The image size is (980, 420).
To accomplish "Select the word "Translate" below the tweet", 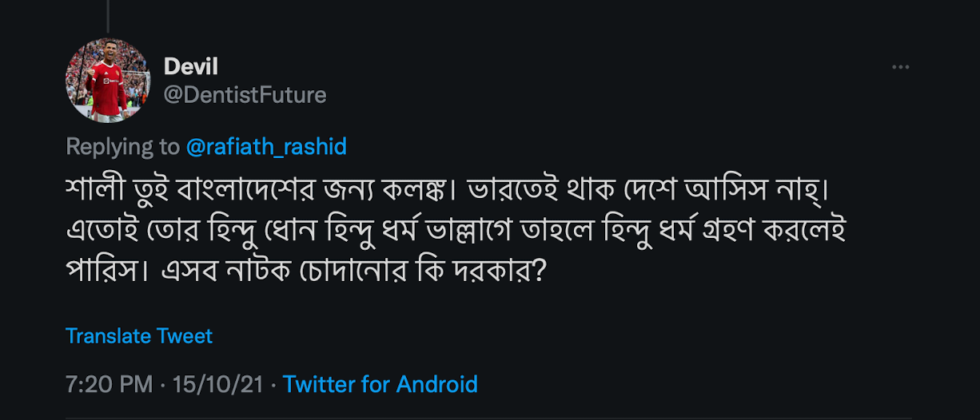I will point(109,336).
